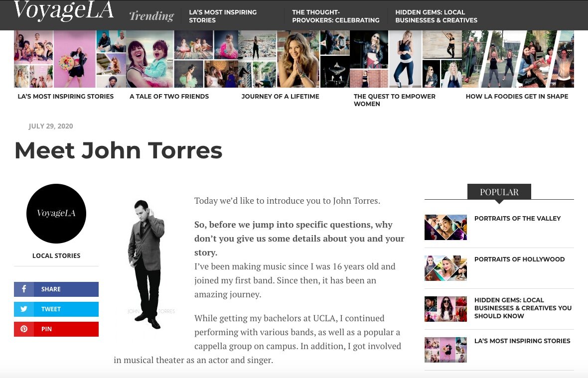
Task: Select the Trending label in header
Action: coord(151,16)
